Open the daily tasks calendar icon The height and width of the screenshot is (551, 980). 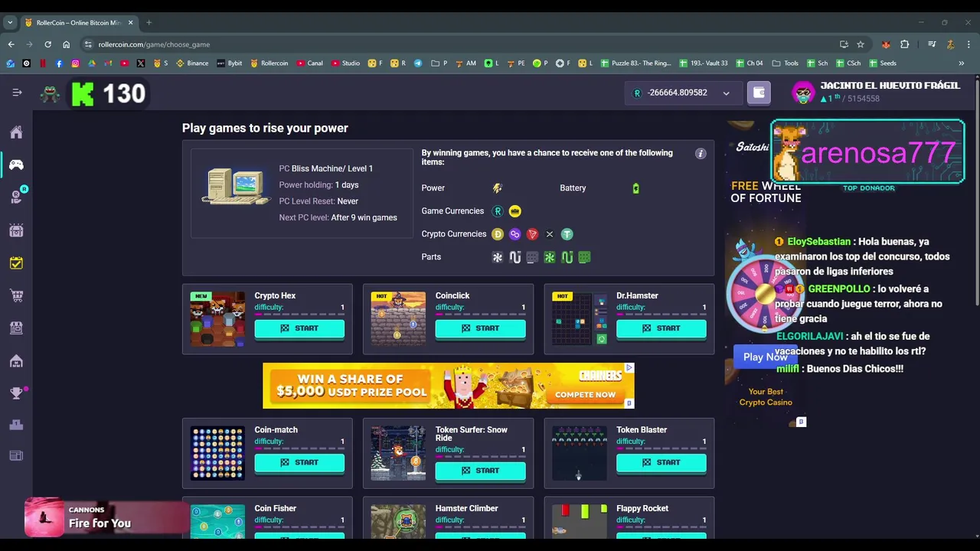pyautogui.click(x=16, y=262)
